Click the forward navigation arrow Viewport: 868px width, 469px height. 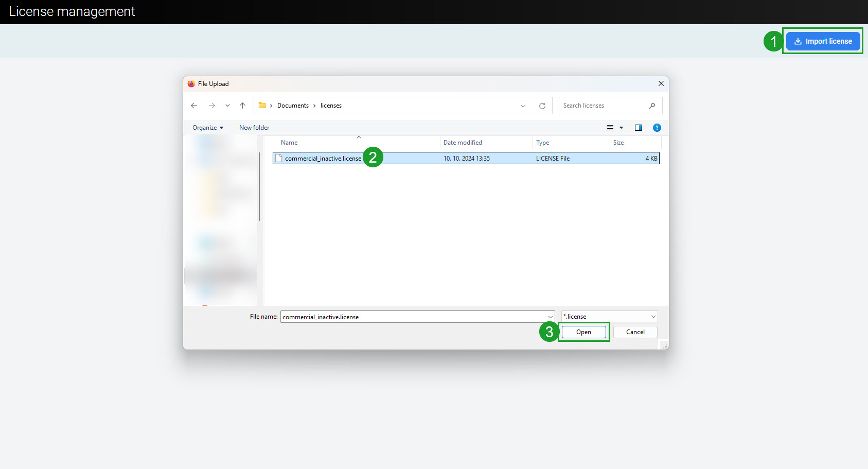tap(212, 106)
